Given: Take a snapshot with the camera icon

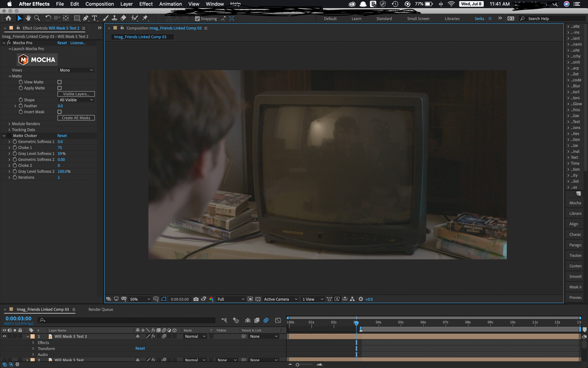Looking at the screenshot, I should pos(196,299).
